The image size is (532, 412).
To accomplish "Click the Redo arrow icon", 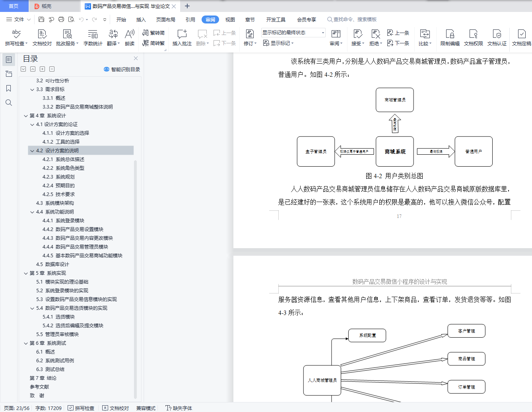I will 95,19.
